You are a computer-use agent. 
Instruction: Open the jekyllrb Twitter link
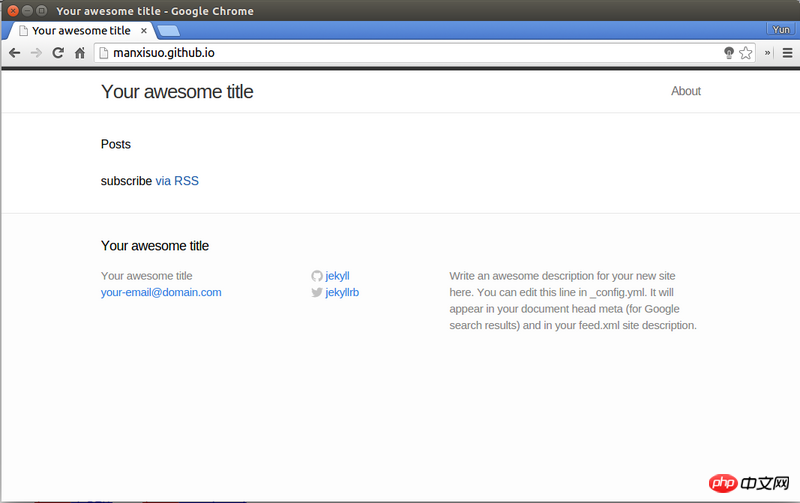coord(342,292)
